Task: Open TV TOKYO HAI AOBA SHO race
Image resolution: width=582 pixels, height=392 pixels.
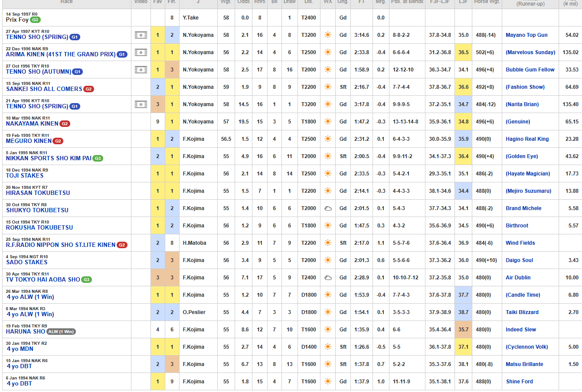Action: click(43, 279)
